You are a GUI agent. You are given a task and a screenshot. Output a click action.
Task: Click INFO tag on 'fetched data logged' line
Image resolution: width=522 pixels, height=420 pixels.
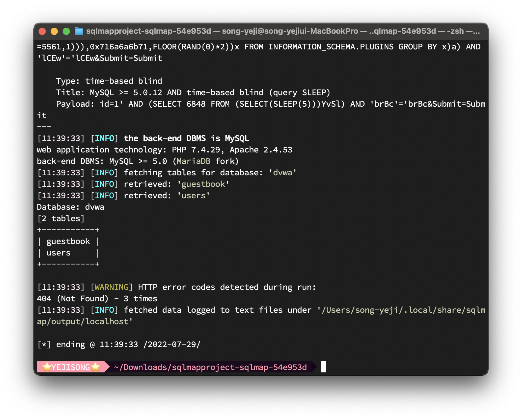(x=105, y=310)
